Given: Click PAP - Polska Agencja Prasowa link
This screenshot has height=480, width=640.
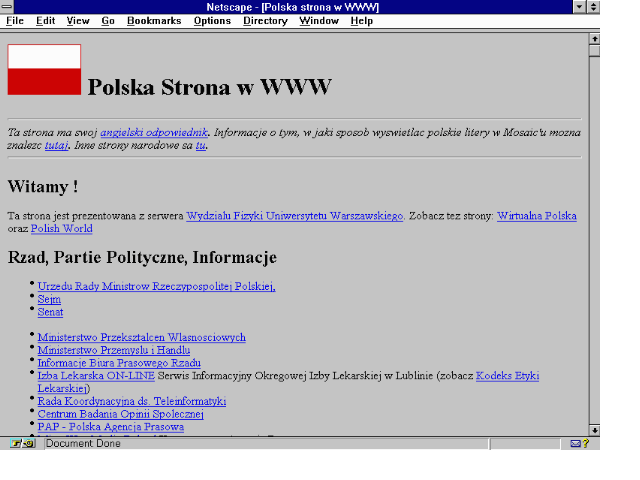Looking at the screenshot, I should coord(111,427).
